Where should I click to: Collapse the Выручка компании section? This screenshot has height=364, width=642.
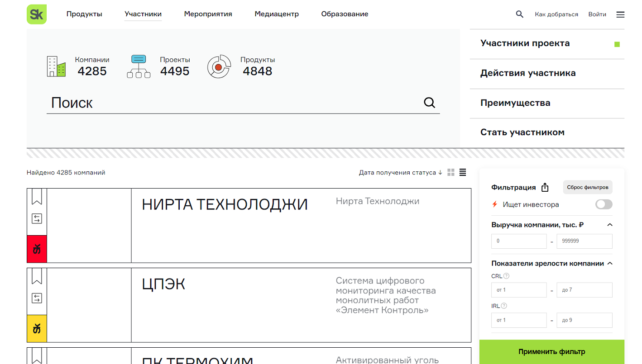[x=609, y=225]
